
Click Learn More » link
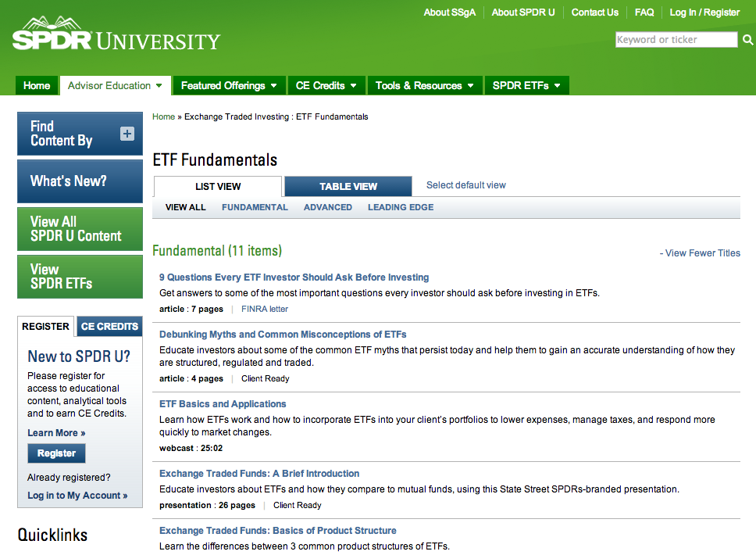click(x=56, y=433)
